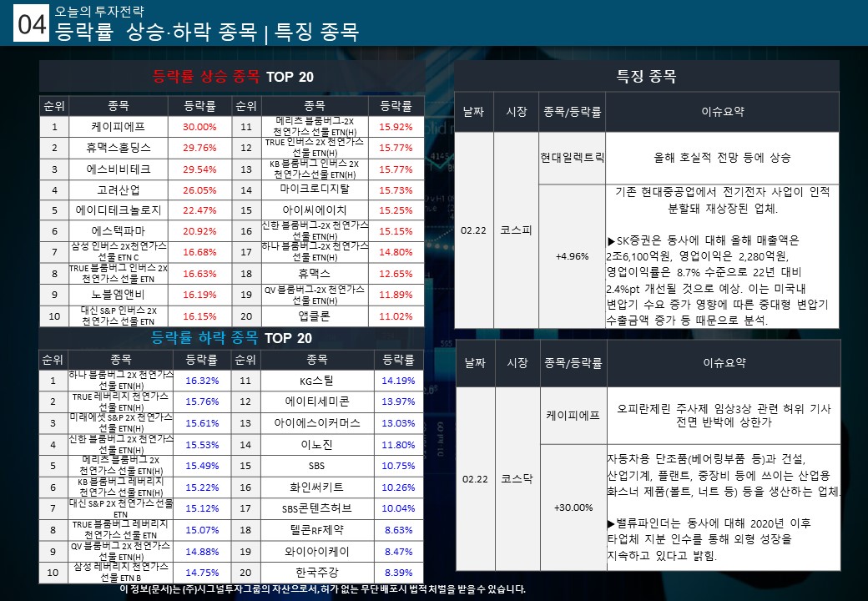The height and width of the screenshot is (601, 868).
Task: Select the 10.75% rate
Action: (398, 466)
